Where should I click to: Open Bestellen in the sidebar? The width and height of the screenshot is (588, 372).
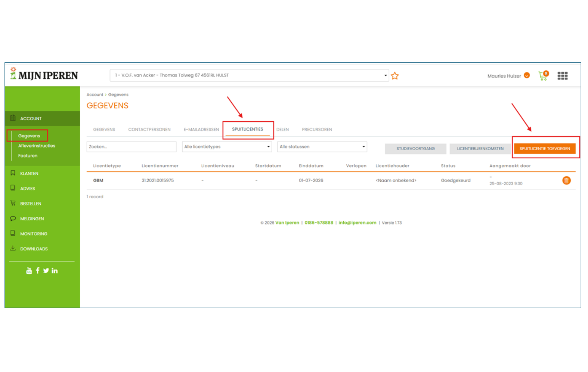(x=31, y=204)
